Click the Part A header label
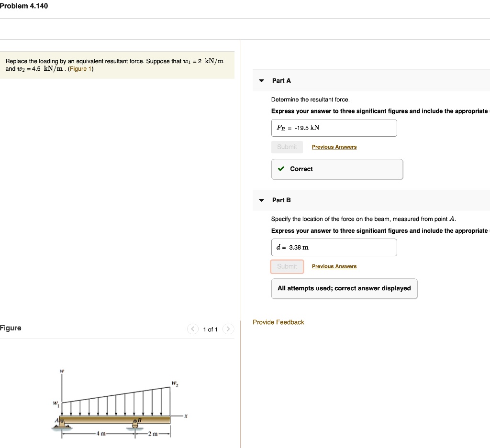The height and width of the screenshot is (448, 490). click(x=281, y=81)
